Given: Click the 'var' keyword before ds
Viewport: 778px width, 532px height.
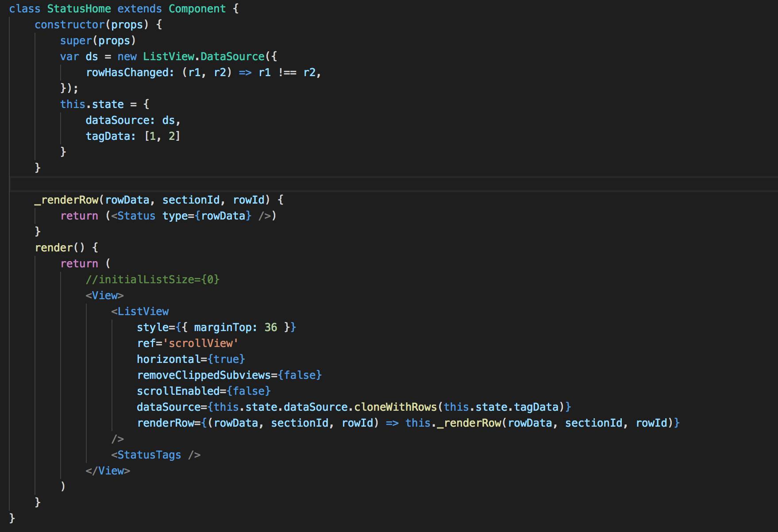Looking at the screenshot, I should (x=69, y=57).
